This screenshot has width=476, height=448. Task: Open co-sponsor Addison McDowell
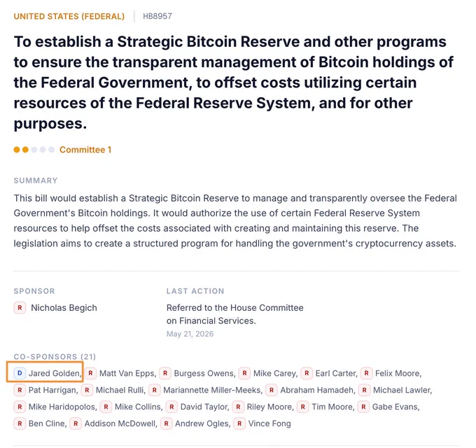coord(120,423)
